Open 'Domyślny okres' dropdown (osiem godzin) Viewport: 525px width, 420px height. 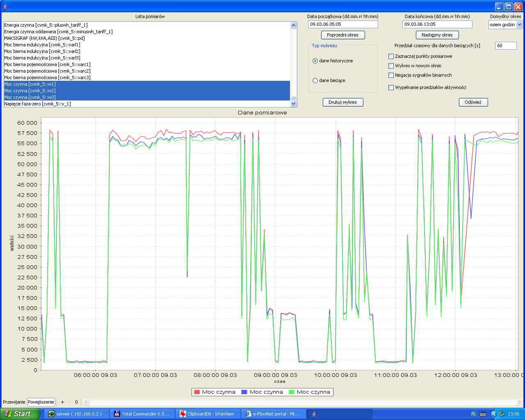click(x=519, y=25)
